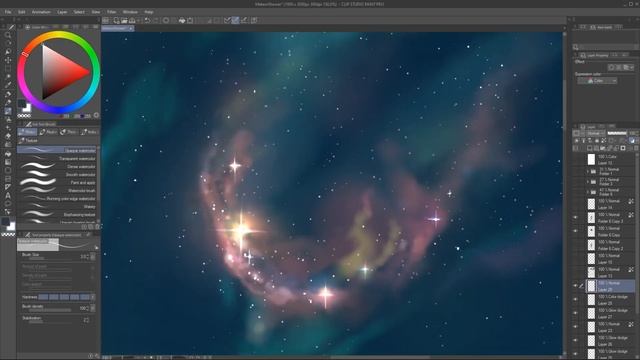Screen dimensions: 640x360
Task: Select the rectangular Selection area tool
Action: 8,69
